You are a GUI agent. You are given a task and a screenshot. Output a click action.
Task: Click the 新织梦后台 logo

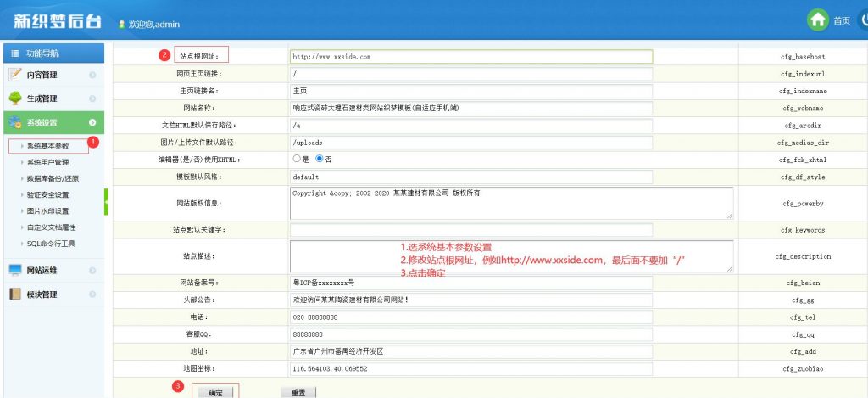(x=58, y=21)
